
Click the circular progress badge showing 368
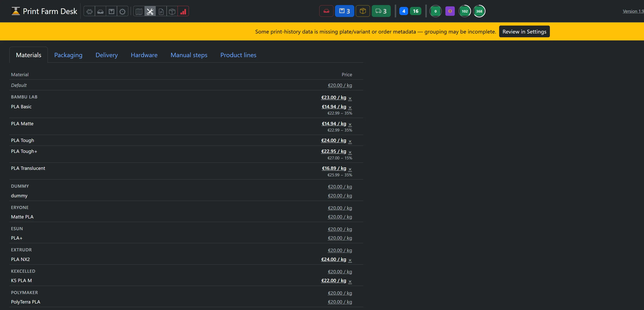479,11
